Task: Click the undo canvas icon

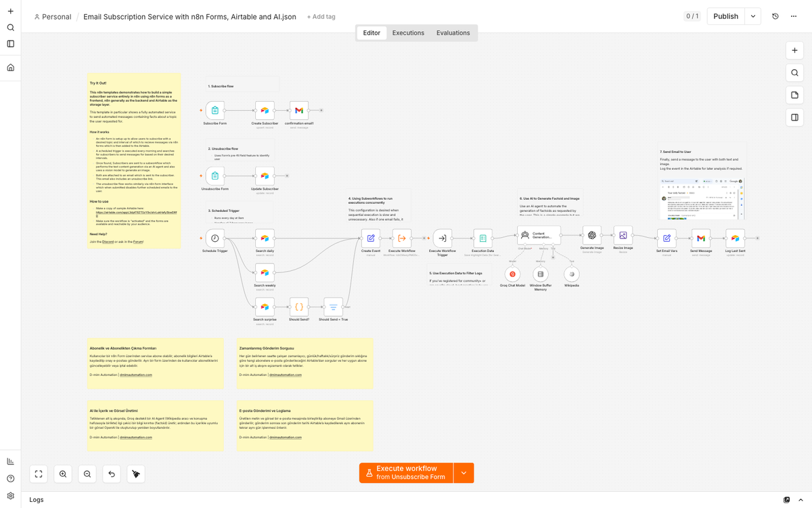Action: [112, 474]
